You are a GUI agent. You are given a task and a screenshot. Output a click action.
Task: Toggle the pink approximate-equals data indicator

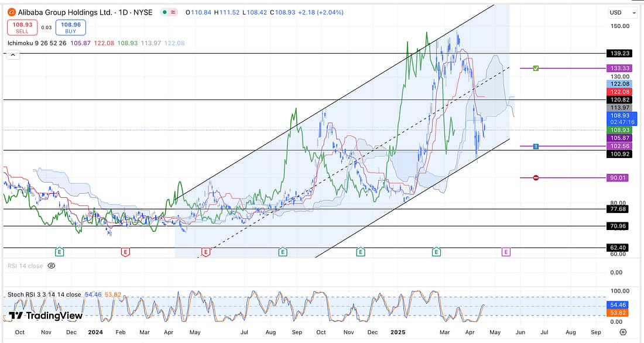coord(176,12)
